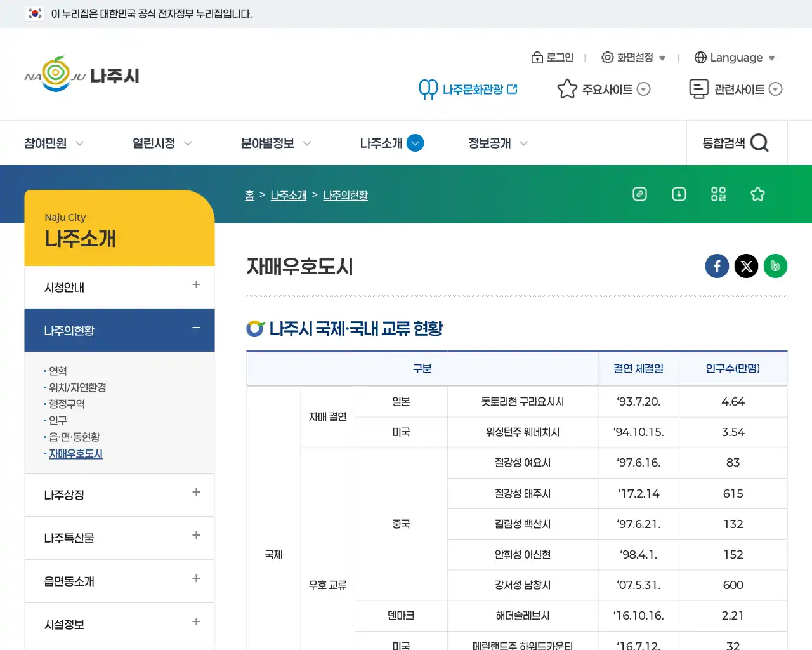Open the QR code icon
This screenshot has height=650, width=812.
718,194
